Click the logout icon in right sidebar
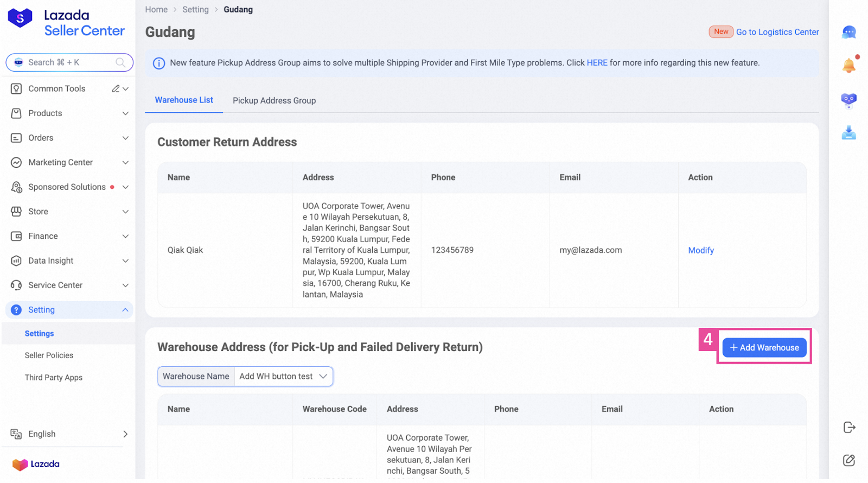868x483 pixels. click(x=849, y=428)
